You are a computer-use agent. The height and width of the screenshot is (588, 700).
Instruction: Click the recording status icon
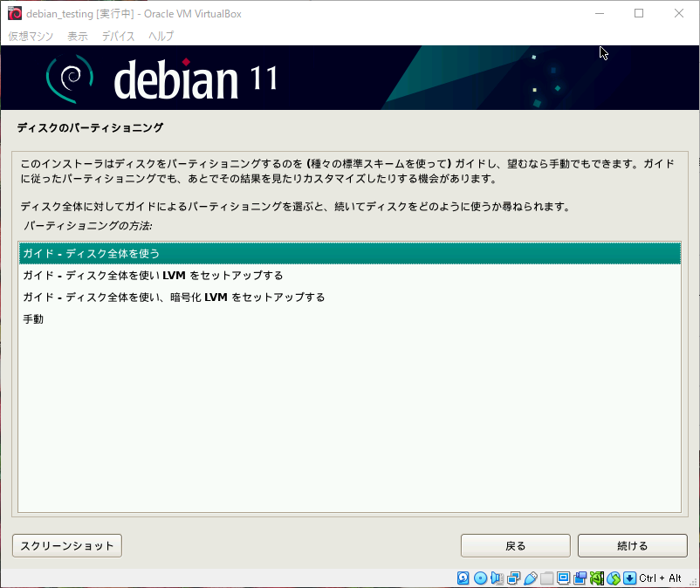click(580, 578)
